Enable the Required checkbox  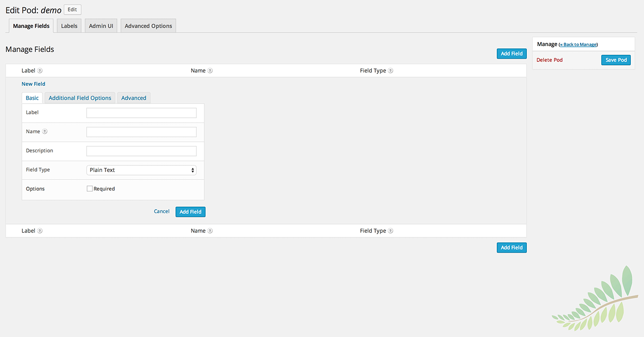point(90,189)
